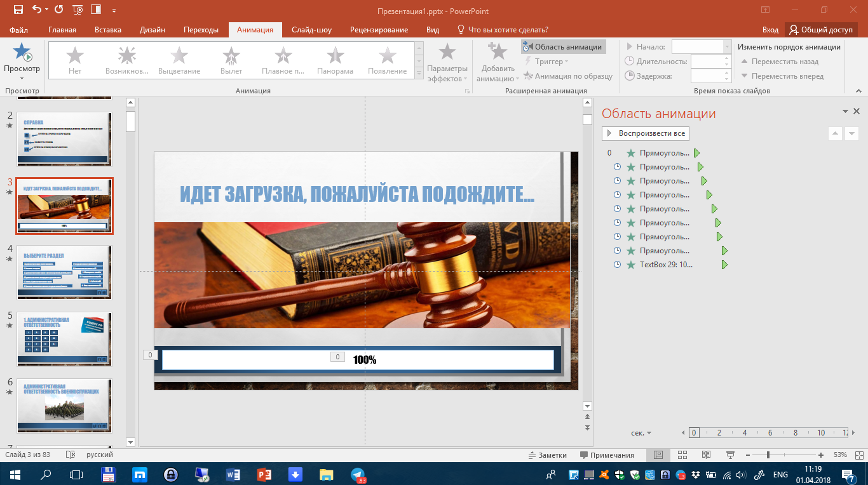Click the Repeat icon in quick access toolbar
Viewport: 868px width, 485px height.
tap(59, 10)
